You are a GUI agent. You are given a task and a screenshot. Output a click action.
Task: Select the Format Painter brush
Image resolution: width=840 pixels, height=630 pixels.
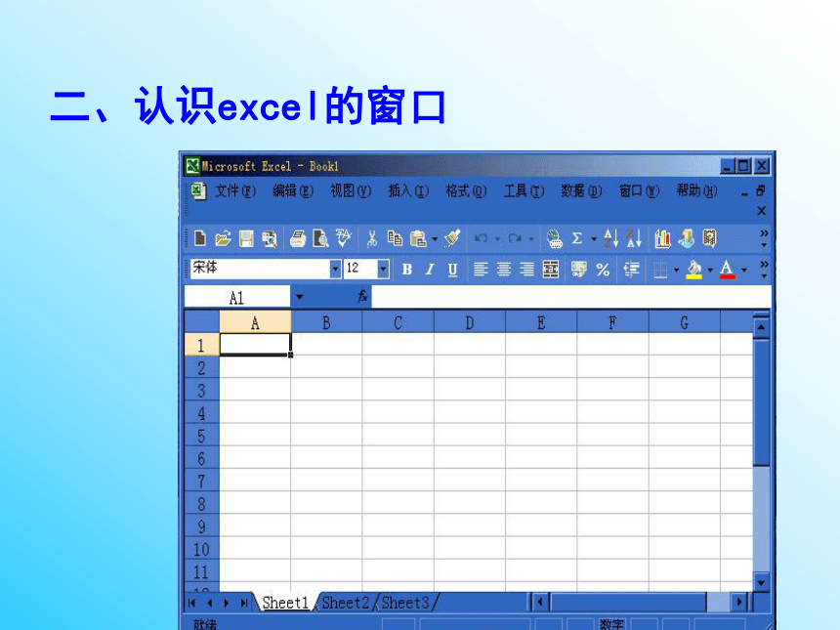452,238
